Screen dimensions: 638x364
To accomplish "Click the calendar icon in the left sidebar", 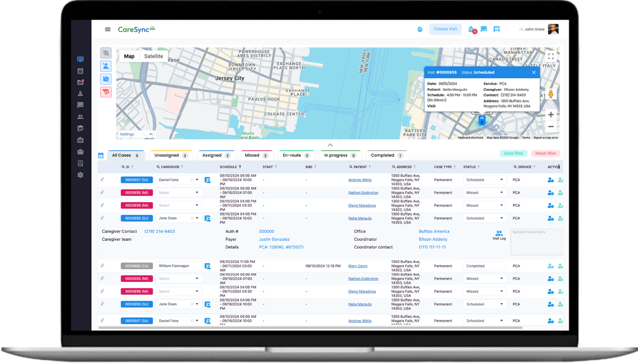I will click(x=80, y=70).
